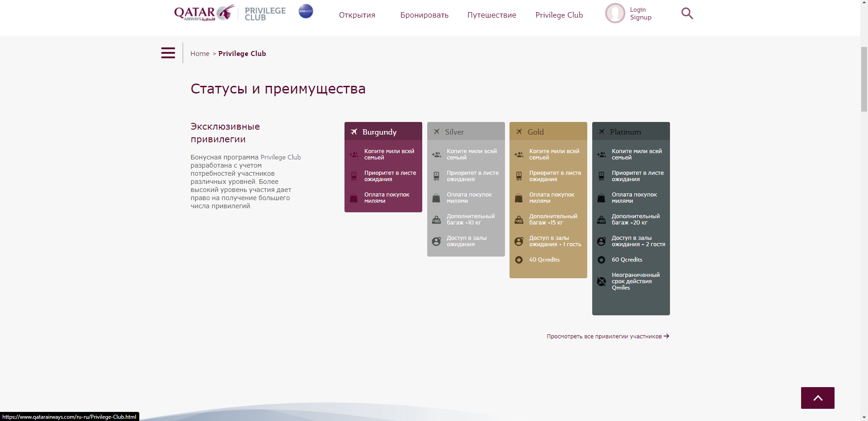Screen dimensions: 868x421
Task: Click the airplane icon on Gold tab
Action: pyautogui.click(x=519, y=132)
